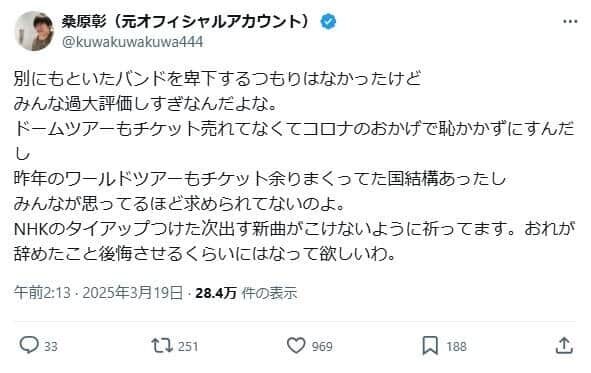
Task: Open the timestamp 午前2:13 · 2025年3月19日
Action: (98, 293)
